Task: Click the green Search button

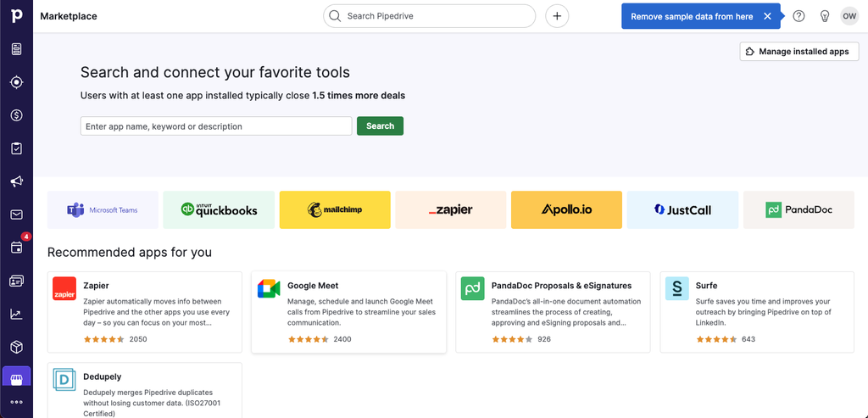Action: point(380,125)
